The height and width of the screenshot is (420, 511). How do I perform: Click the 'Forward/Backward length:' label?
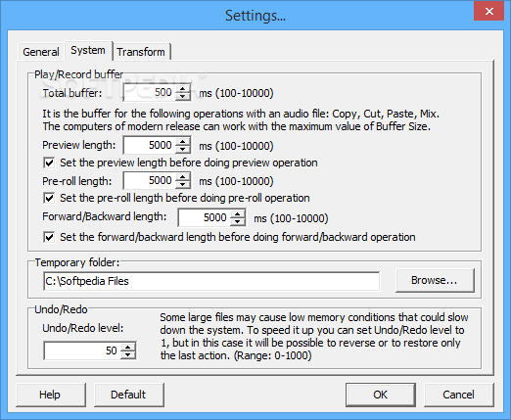(105, 216)
